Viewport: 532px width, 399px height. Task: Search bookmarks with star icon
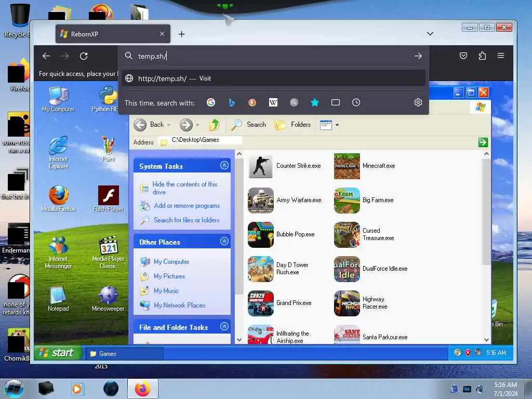pos(315,102)
